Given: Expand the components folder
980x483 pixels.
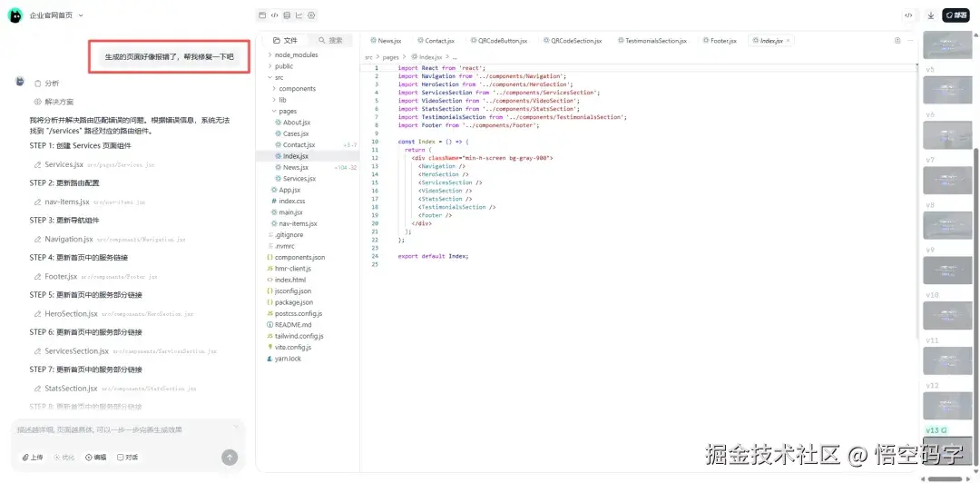Looking at the screenshot, I should tap(294, 89).
